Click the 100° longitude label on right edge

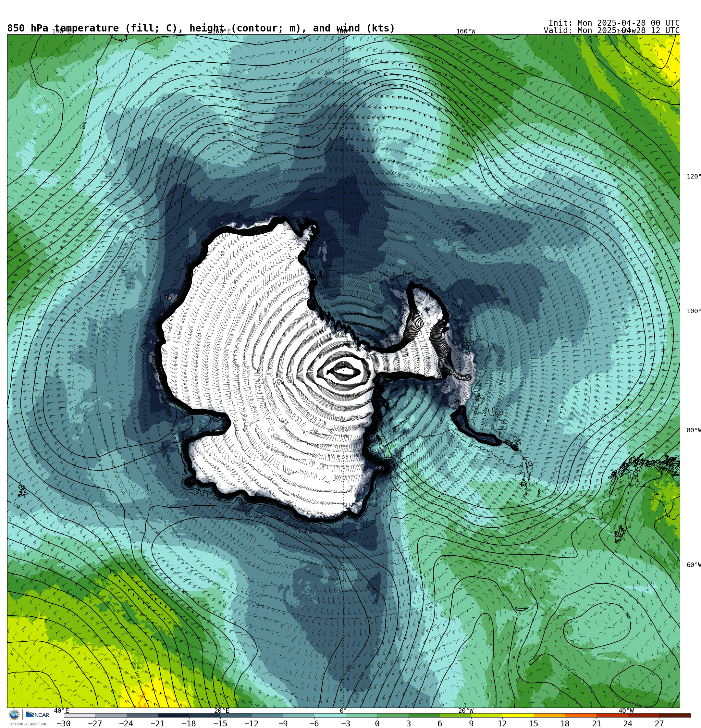coord(694,311)
